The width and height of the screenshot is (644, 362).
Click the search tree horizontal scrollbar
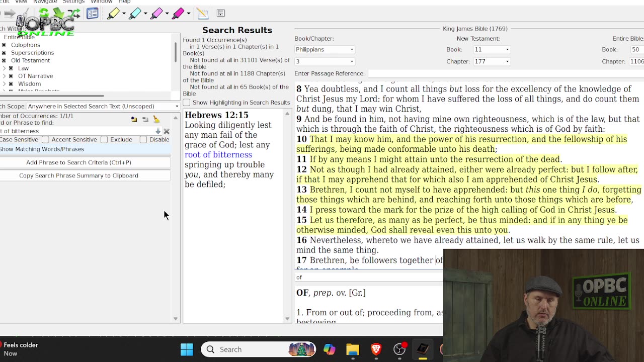(52, 96)
